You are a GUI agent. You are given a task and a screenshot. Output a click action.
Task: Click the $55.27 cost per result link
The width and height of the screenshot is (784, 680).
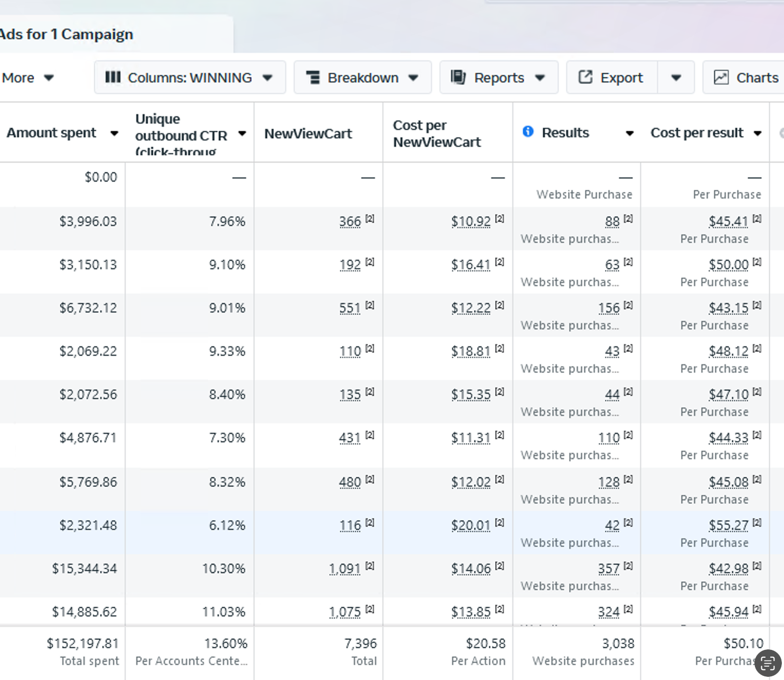(x=729, y=525)
